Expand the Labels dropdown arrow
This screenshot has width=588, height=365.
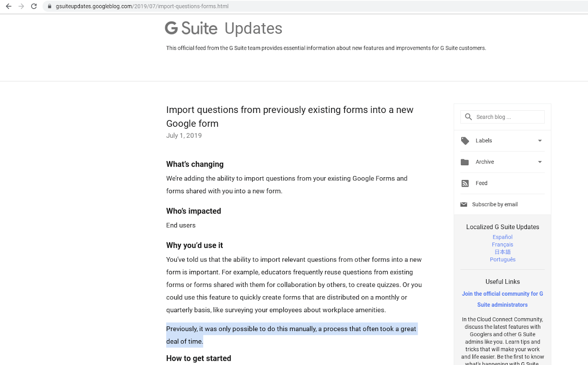540,141
